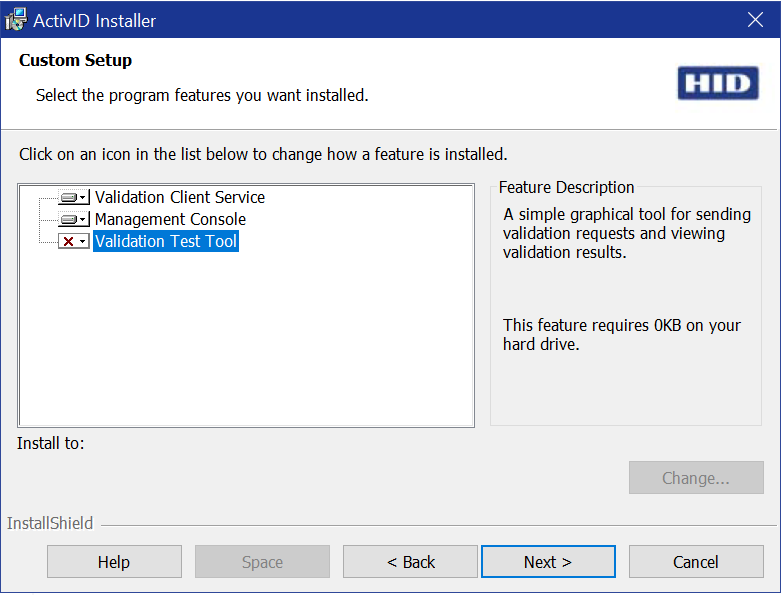
Task: Select the Validation Client Service feature
Action: pos(180,197)
